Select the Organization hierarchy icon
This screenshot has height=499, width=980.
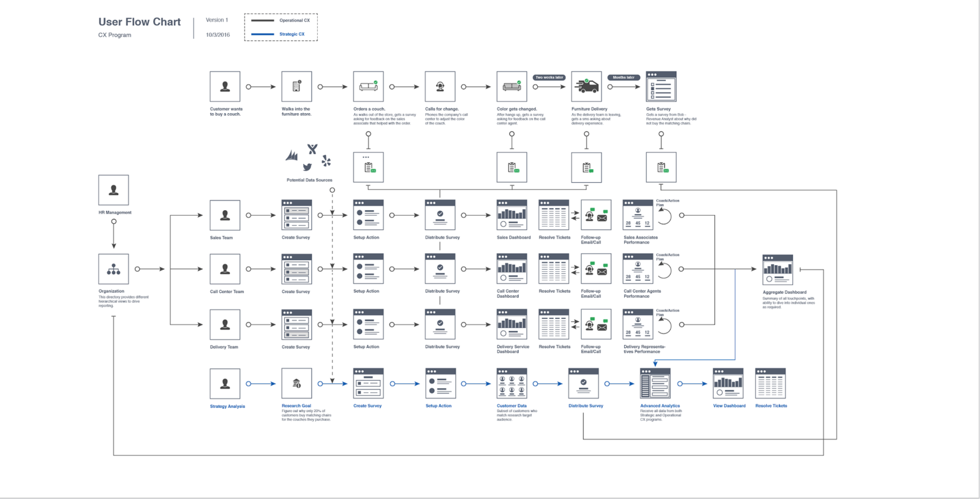pos(113,269)
